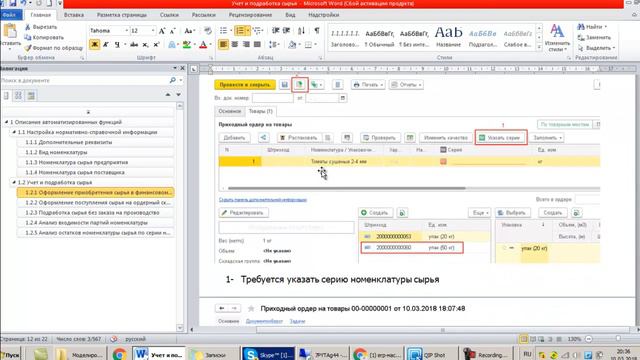Viewport: 640px width, 360px height.
Task: Apply the Подзаголовок style
Action: click(483, 37)
